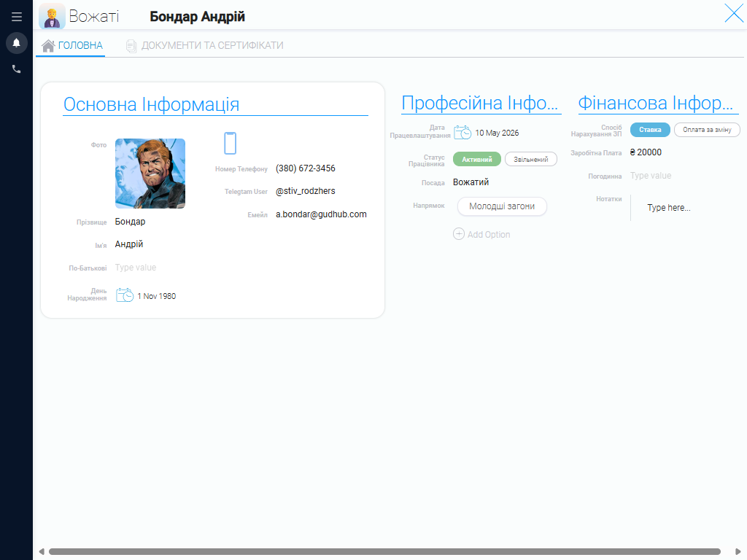The width and height of the screenshot is (747, 560).
Task: Click the Професійна Інфо... heading
Action: click(480, 103)
